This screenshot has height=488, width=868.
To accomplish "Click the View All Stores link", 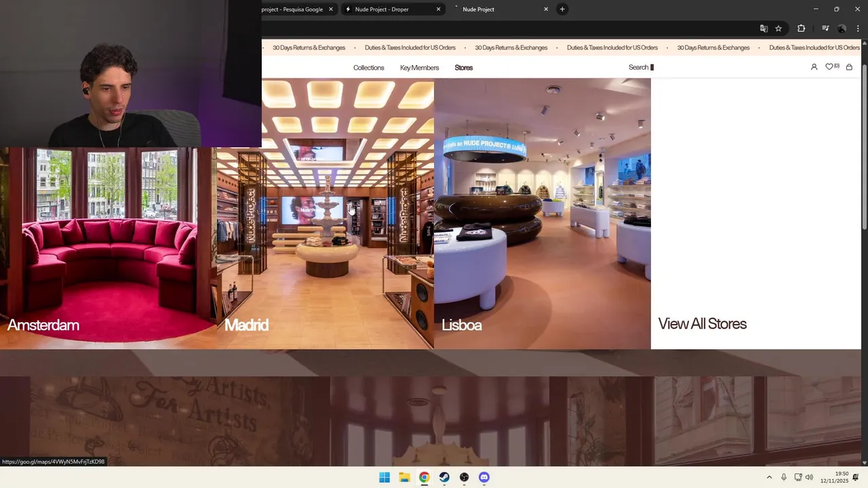I will pos(702,324).
